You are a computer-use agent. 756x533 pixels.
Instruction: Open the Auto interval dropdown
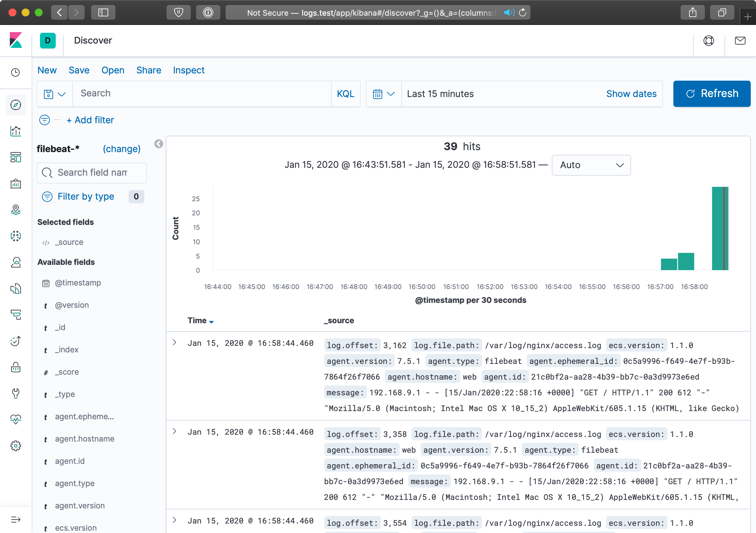point(591,165)
